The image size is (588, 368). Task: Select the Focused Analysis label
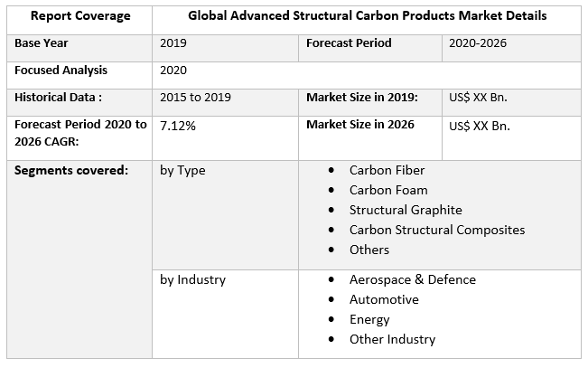point(61,71)
